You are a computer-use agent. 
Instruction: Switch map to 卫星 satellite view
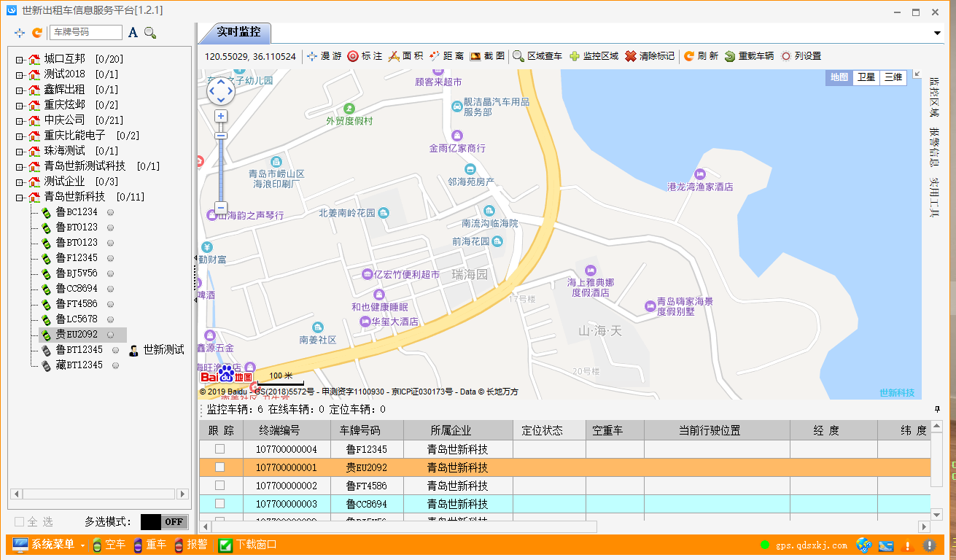[x=866, y=77]
